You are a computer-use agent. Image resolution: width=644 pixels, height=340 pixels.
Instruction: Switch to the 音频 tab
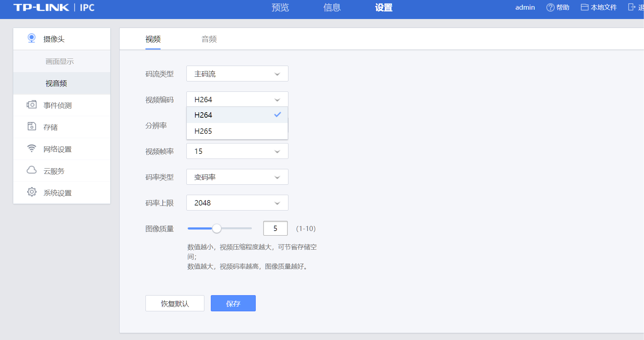209,39
